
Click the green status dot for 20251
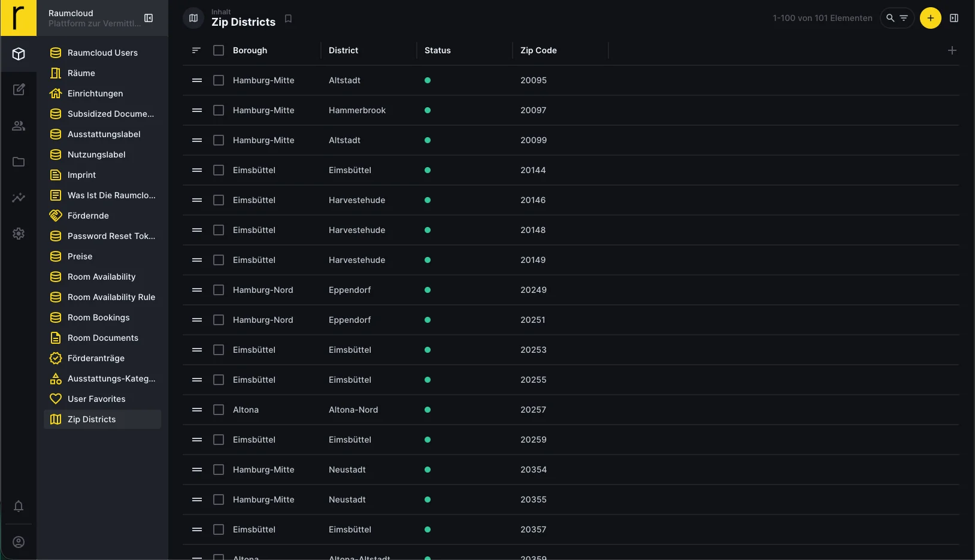click(x=428, y=320)
